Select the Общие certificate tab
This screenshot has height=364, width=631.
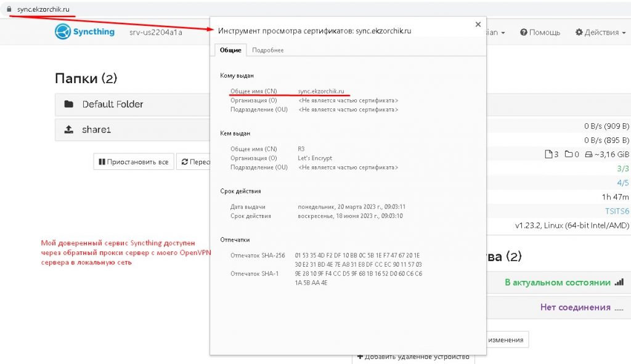point(230,50)
